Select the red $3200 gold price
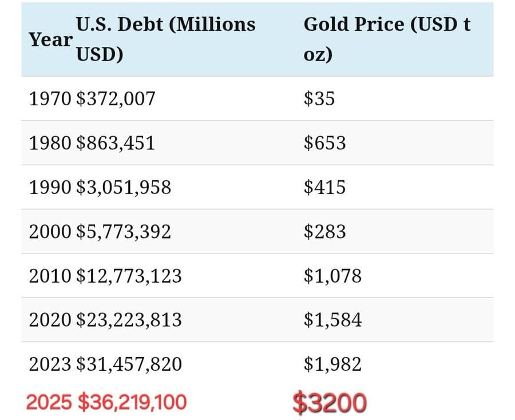The image size is (515, 420). click(329, 403)
